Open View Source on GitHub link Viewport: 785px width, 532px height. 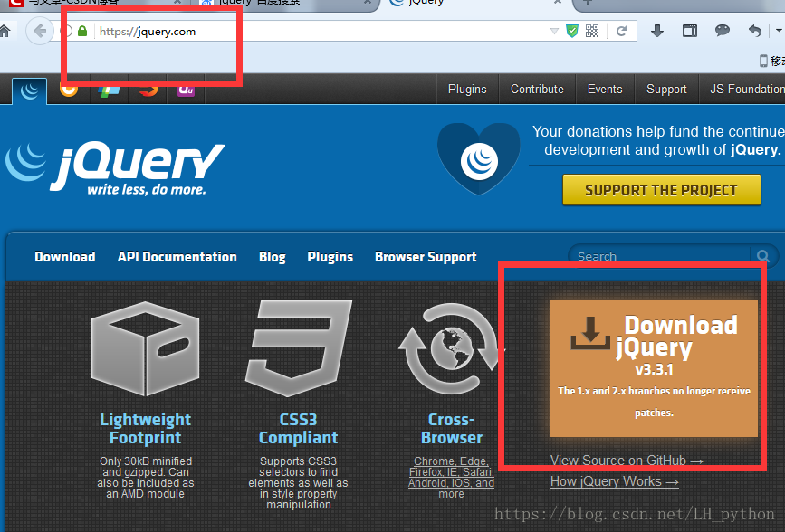tap(627, 461)
